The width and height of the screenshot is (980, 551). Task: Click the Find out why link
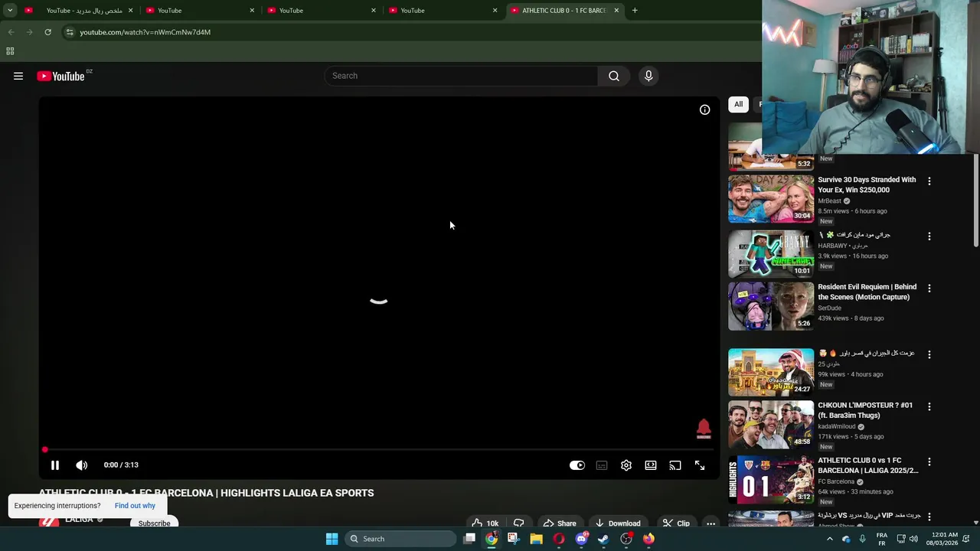coord(135,506)
